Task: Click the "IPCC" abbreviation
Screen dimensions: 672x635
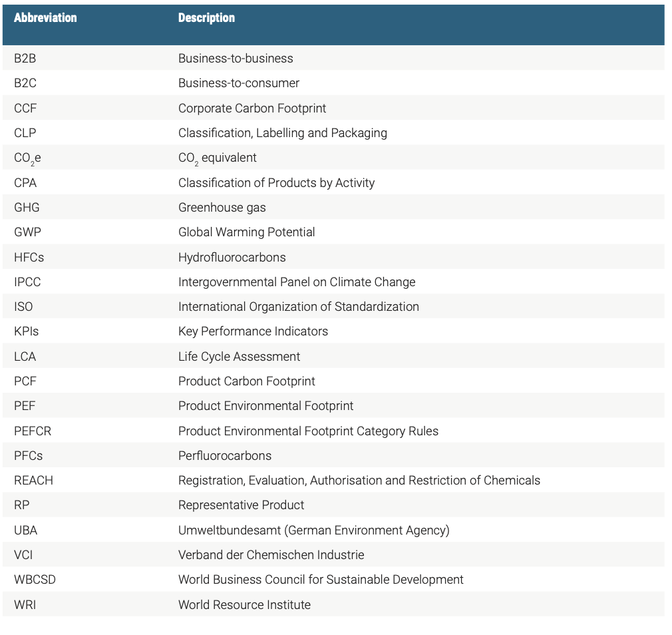Action: [x=27, y=282]
